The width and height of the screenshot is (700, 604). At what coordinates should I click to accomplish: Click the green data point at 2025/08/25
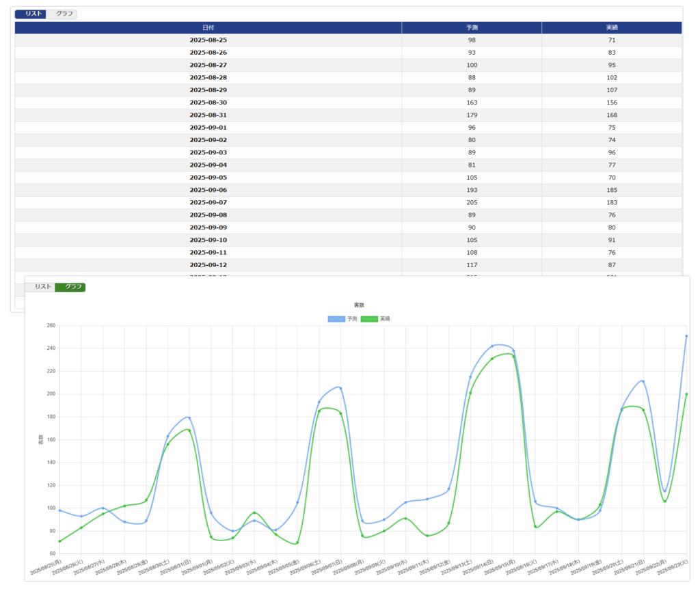pyautogui.click(x=60, y=541)
